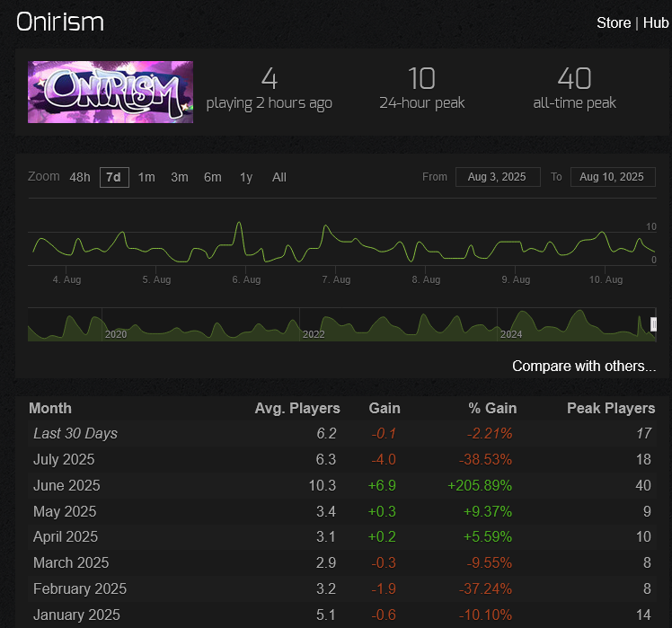Open the Store link
672x628 pixels.
614,22
